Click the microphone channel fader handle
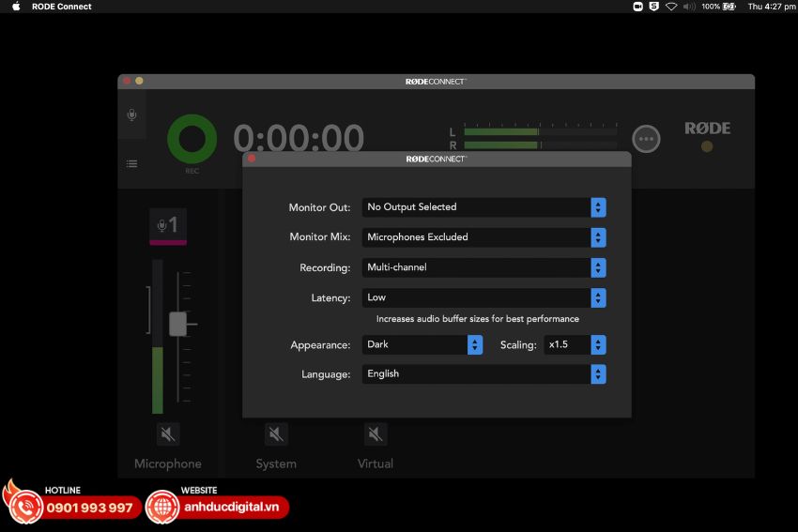Screen dimensions: 798x532 click(177, 324)
